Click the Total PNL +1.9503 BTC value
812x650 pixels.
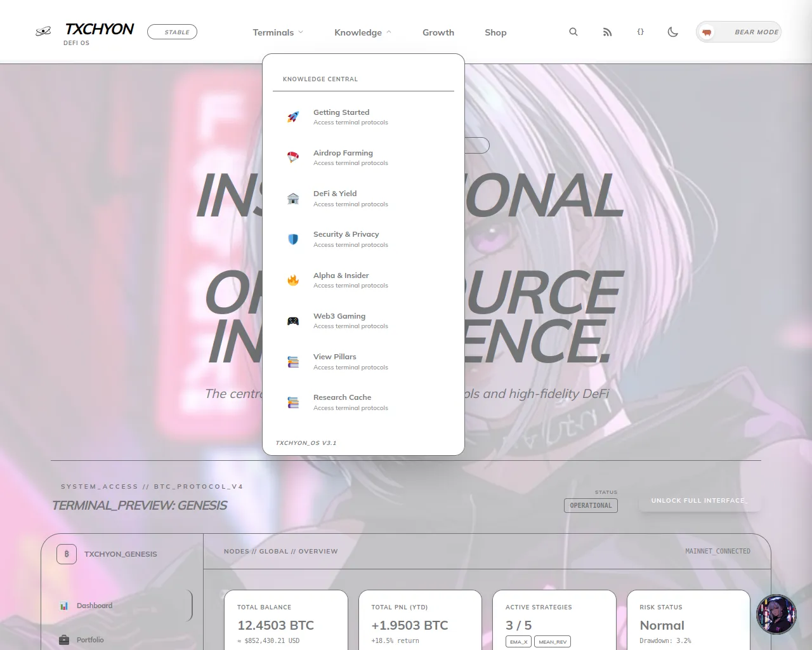pyautogui.click(x=410, y=625)
